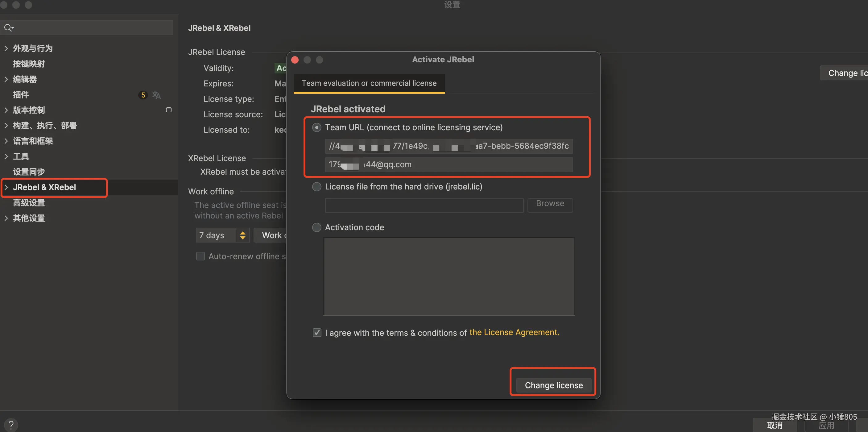Click the translate icon beside 插件
Image resolution: width=868 pixels, height=432 pixels.
pyautogui.click(x=156, y=95)
